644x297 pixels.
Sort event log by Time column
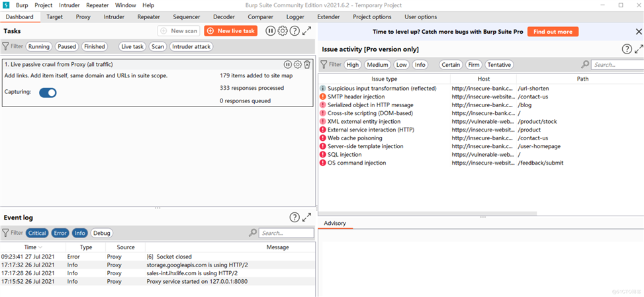(x=33, y=247)
